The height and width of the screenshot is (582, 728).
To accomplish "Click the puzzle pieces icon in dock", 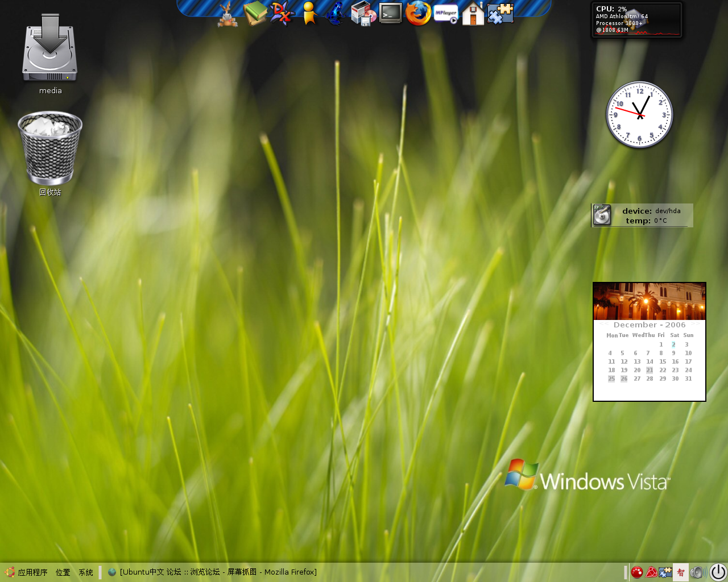I will coord(500,14).
